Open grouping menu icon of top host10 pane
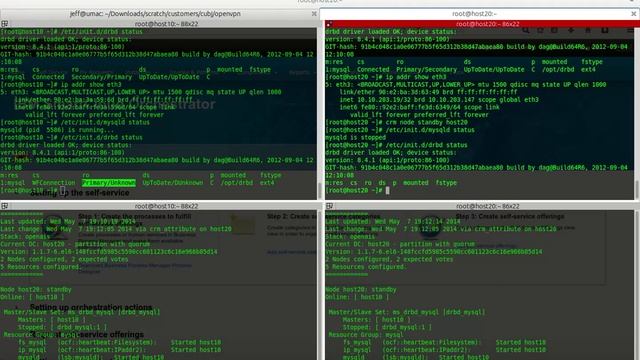The height and width of the screenshot is (360, 640). 4,24
